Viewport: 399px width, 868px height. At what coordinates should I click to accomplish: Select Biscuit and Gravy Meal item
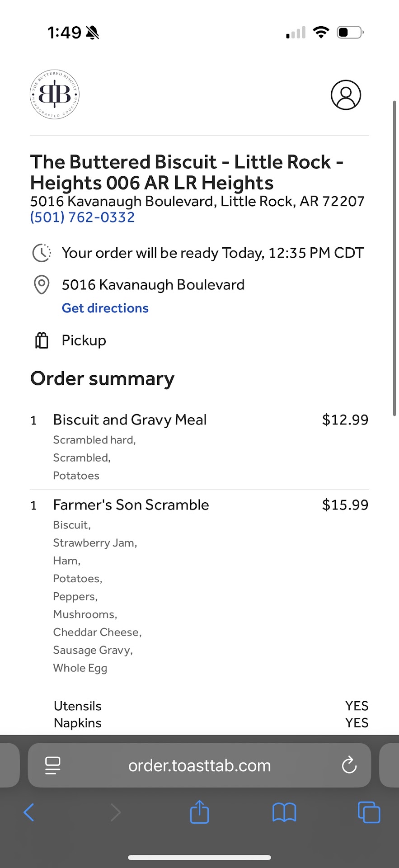click(x=130, y=420)
